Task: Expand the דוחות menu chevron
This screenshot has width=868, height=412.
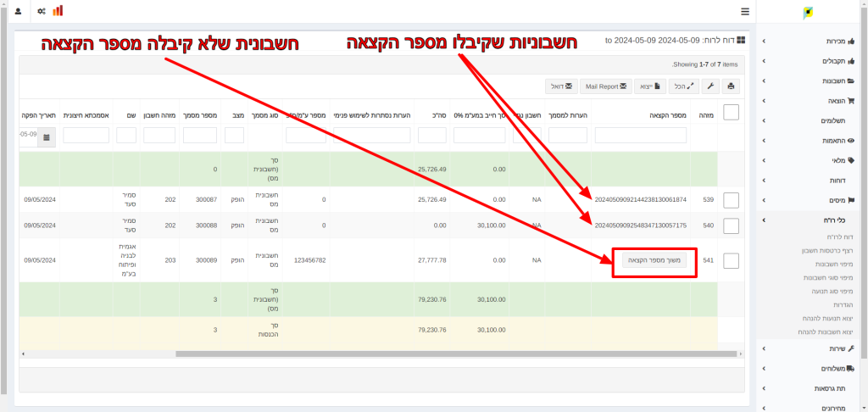Action: (x=765, y=181)
